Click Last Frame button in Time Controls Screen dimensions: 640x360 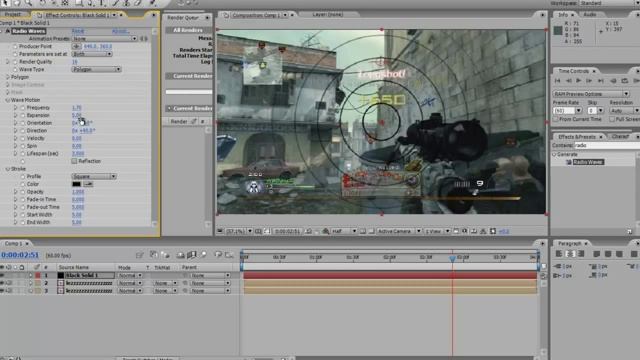click(600, 81)
